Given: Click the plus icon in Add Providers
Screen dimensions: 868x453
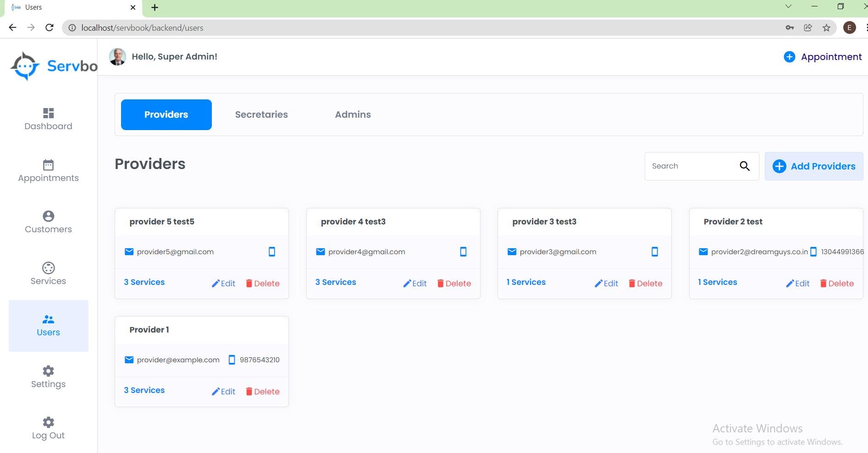Looking at the screenshot, I should coord(779,166).
